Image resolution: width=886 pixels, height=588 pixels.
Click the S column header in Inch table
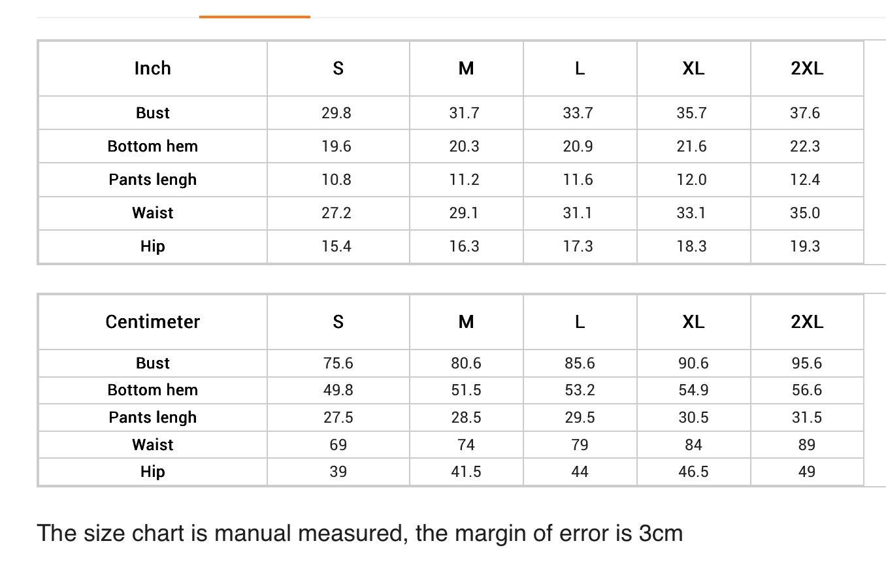[x=338, y=69]
